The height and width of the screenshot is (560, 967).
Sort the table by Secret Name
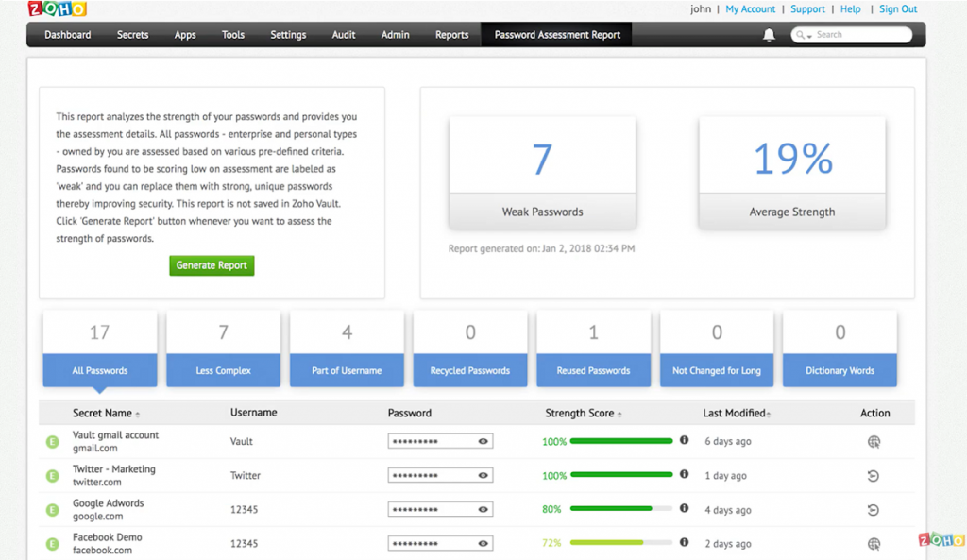pyautogui.click(x=106, y=414)
